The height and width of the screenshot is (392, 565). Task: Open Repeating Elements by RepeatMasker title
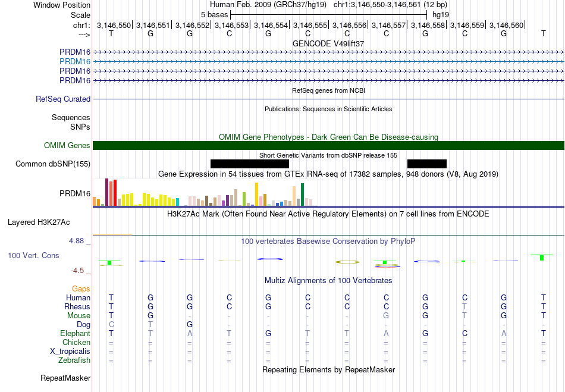pyautogui.click(x=329, y=370)
